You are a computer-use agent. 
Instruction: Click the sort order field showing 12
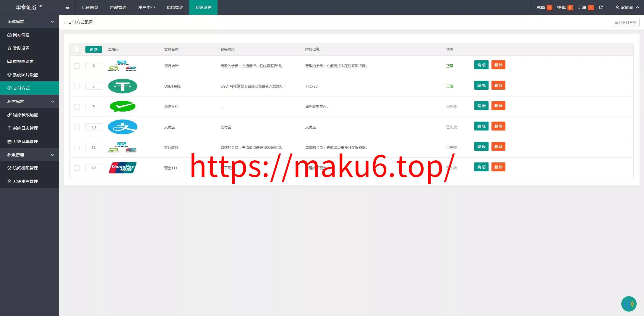click(94, 168)
